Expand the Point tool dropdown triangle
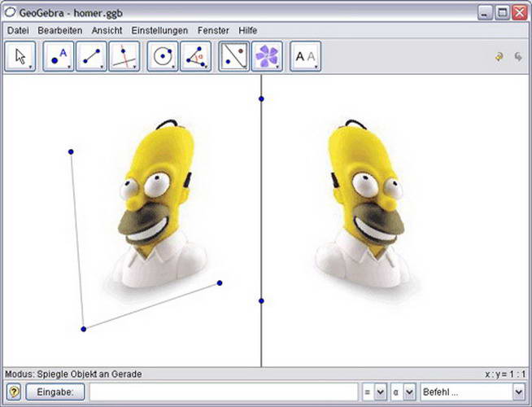 pyautogui.click(x=69, y=68)
